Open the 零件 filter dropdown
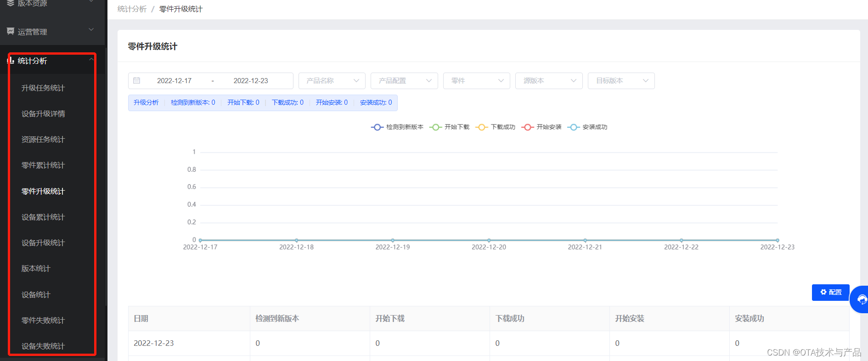 pos(477,81)
